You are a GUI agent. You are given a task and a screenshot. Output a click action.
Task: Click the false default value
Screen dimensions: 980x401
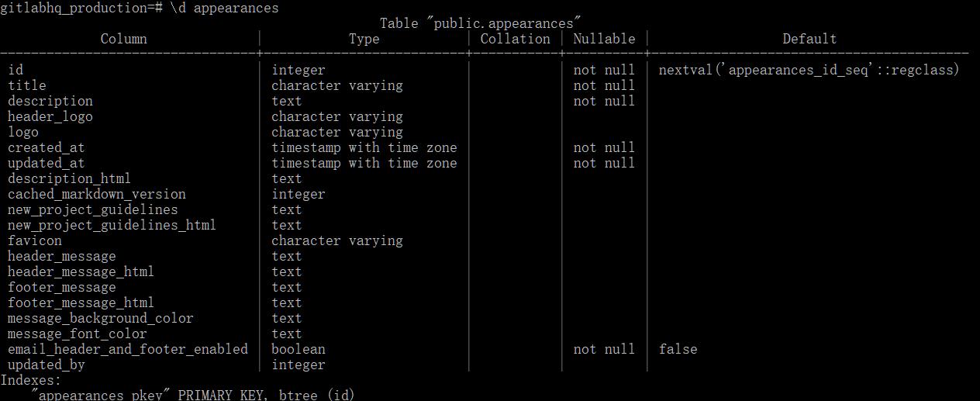[x=678, y=349]
